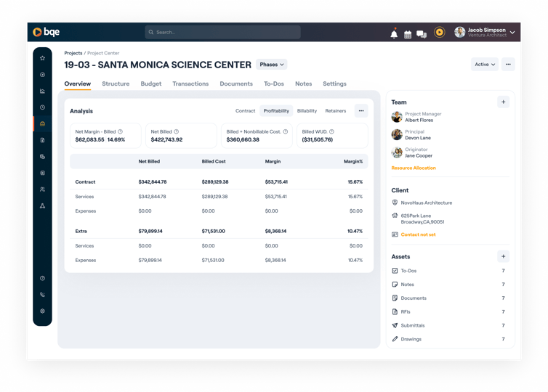
Task: Click the Margin% column header
Action: pos(353,162)
